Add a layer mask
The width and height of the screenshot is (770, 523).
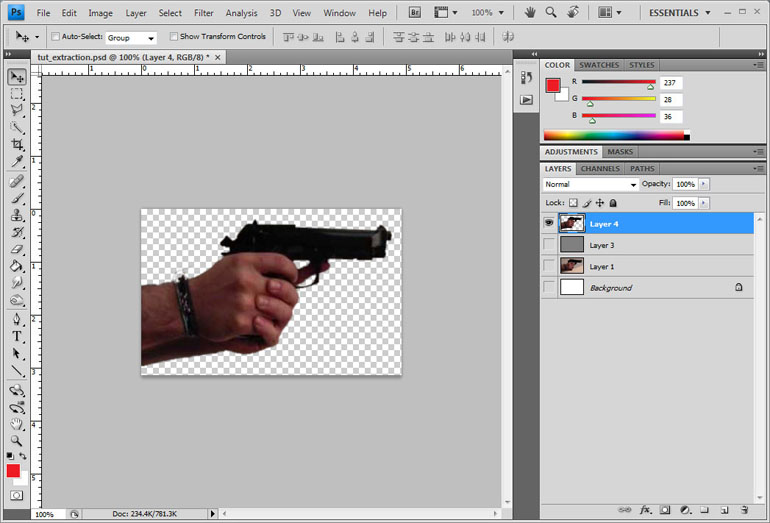(664, 510)
